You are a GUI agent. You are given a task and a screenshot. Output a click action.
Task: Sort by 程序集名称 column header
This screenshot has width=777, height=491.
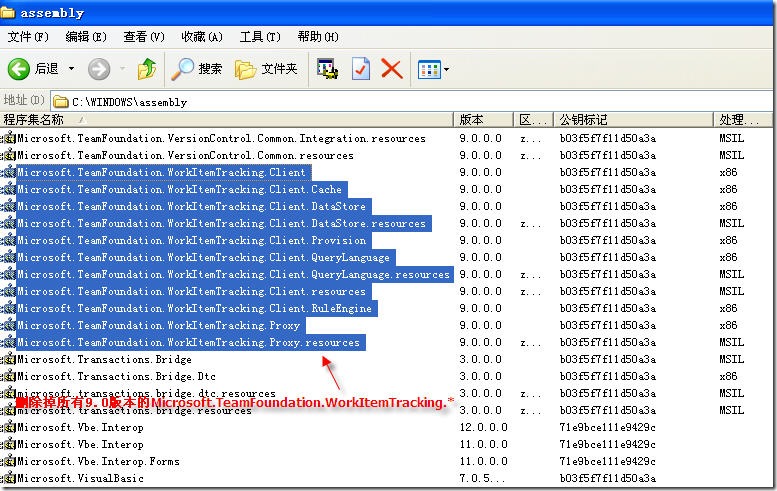pyautogui.click(x=226, y=119)
